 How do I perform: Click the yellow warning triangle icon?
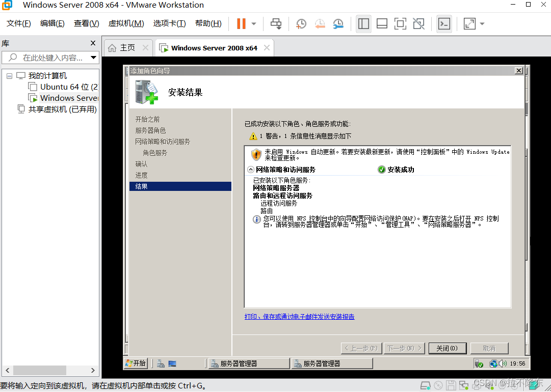pyautogui.click(x=253, y=136)
